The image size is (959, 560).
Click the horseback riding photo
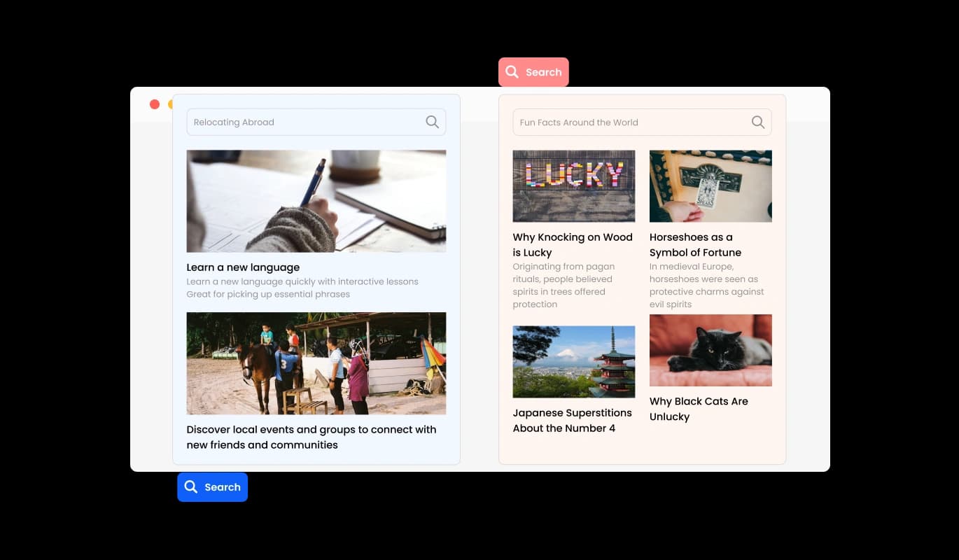coord(316,363)
